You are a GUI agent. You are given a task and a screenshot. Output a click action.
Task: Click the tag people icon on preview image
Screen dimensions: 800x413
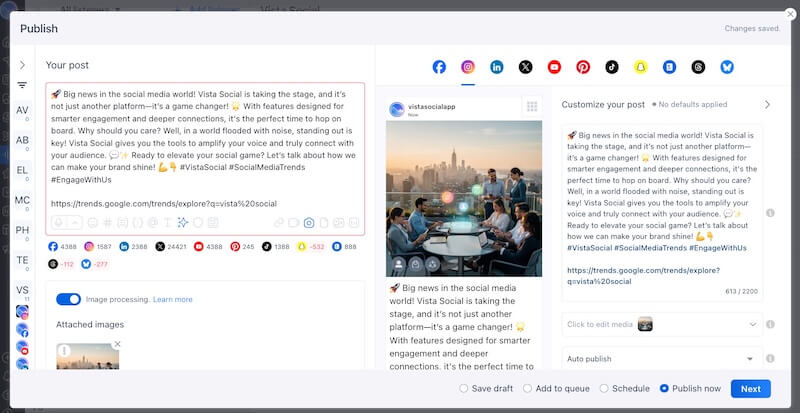[399, 264]
